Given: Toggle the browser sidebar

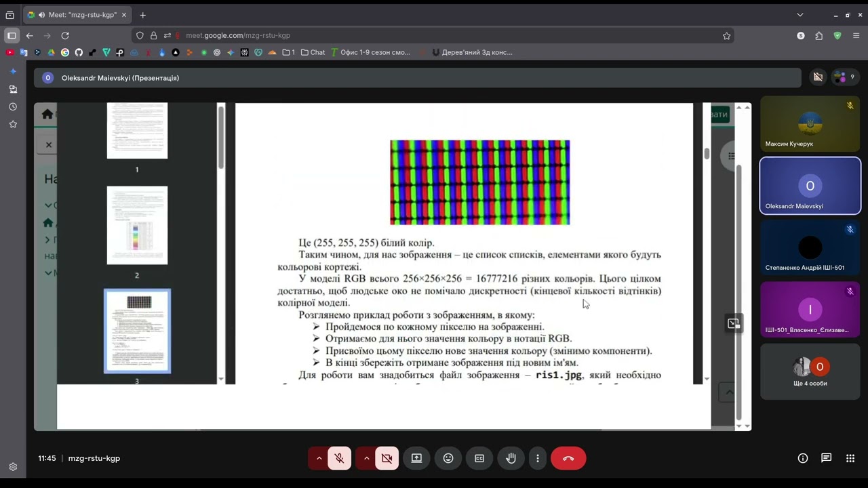Looking at the screenshot, I should coord(12,35).
